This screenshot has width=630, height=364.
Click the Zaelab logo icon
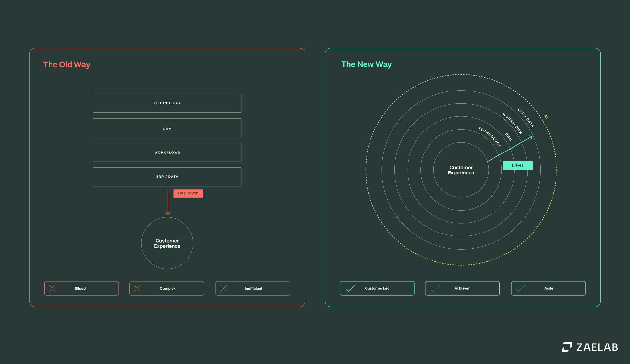pos(567,347)
